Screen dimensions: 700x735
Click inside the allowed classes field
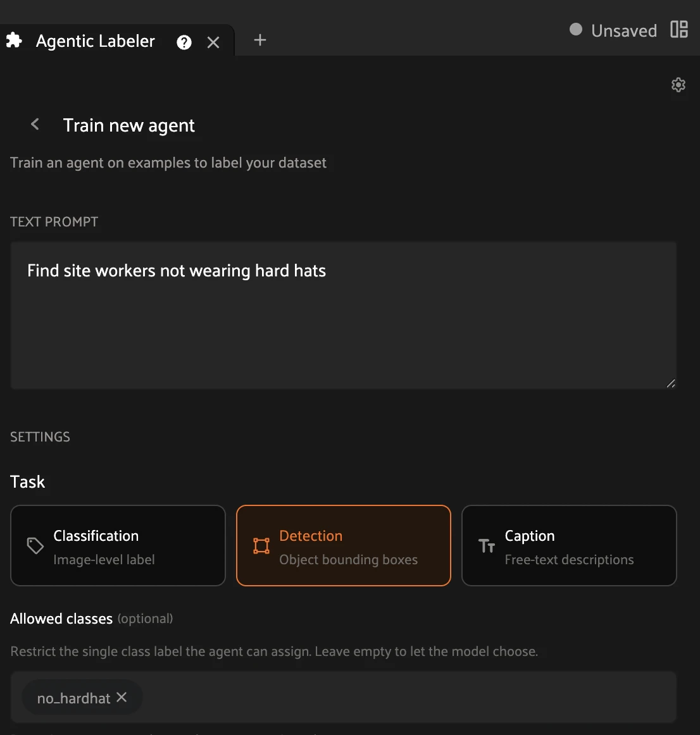pos(344,697)
